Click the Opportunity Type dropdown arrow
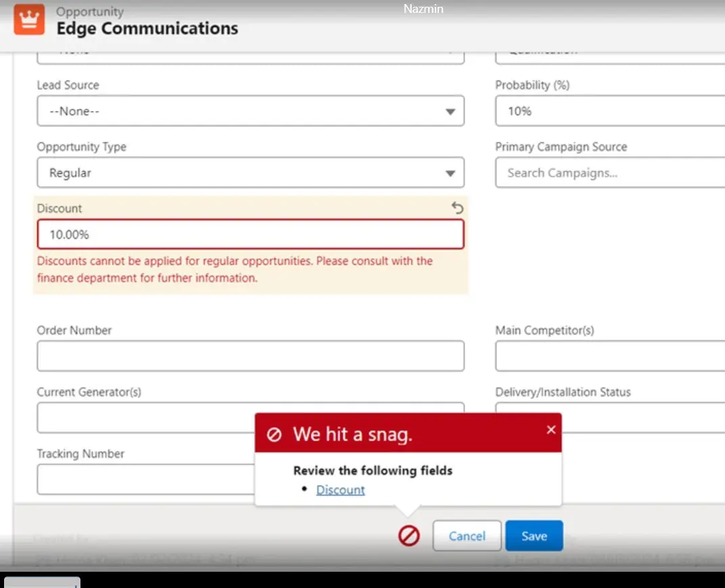Image resolution: width=725 pixels, height=588 pixels. click(450, 173)
